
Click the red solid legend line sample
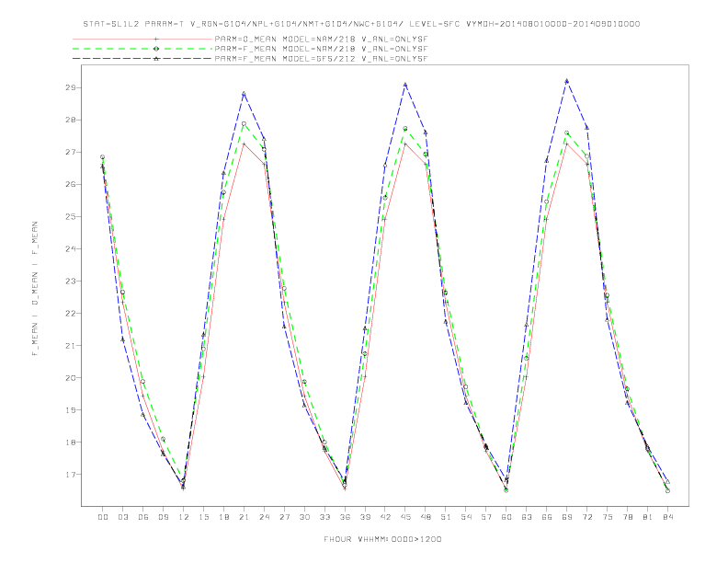click(x=142, y=39)
